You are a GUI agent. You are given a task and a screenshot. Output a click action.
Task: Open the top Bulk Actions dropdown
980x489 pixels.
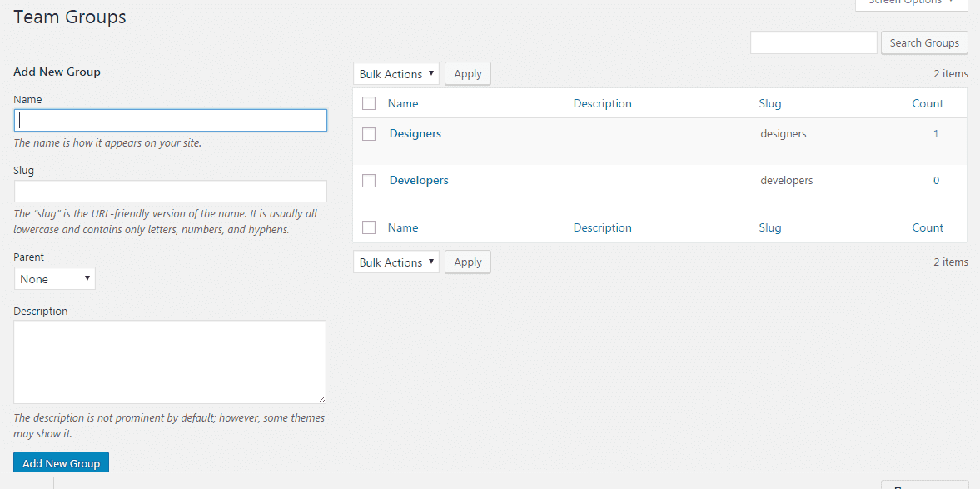[396, 74]
